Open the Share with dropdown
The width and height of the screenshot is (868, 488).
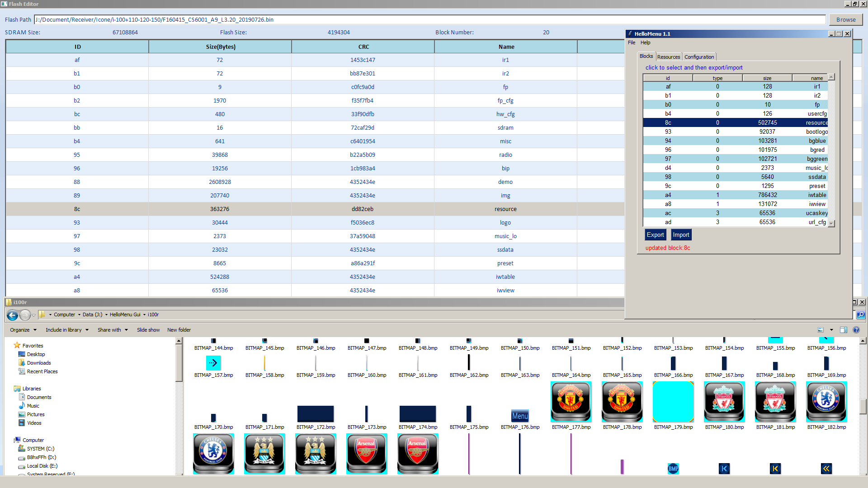pyautogui.click(x=113, y=330)
